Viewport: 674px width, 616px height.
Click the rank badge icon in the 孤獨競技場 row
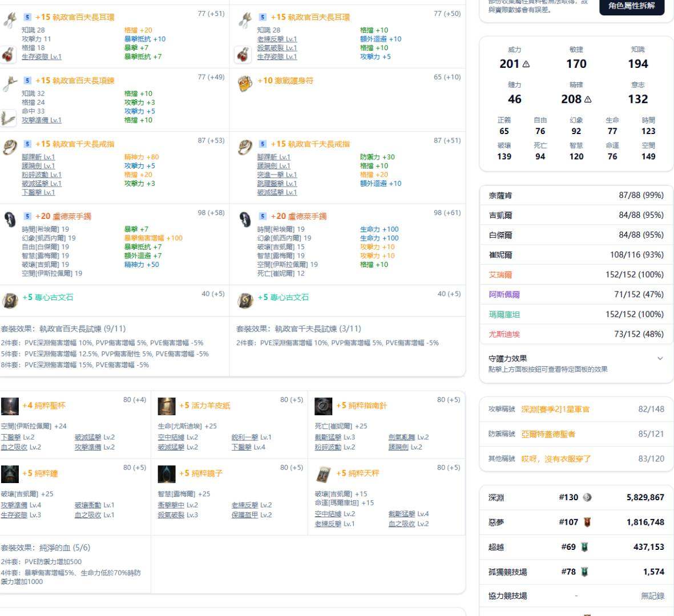tap(584, 572)
